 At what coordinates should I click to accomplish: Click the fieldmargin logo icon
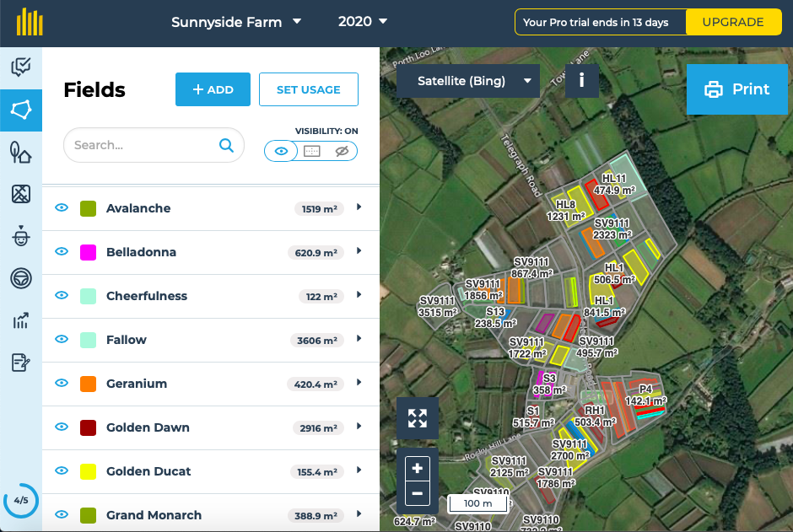point(30,22)
